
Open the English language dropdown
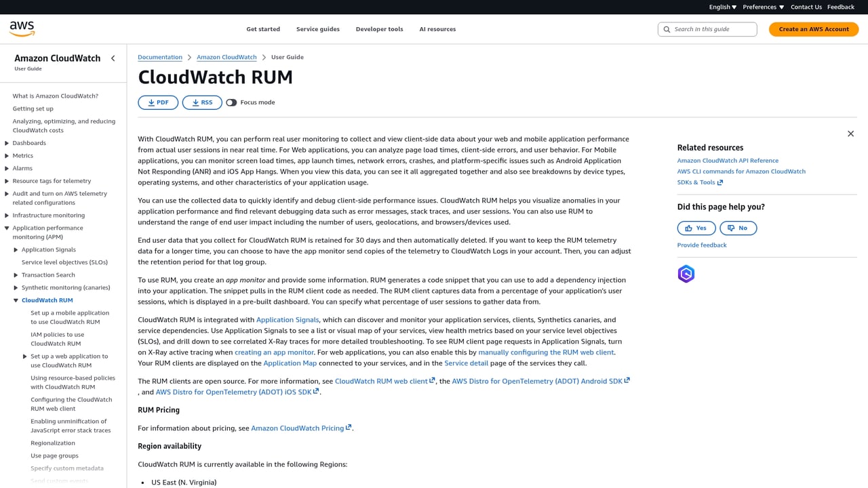(722, 7)
